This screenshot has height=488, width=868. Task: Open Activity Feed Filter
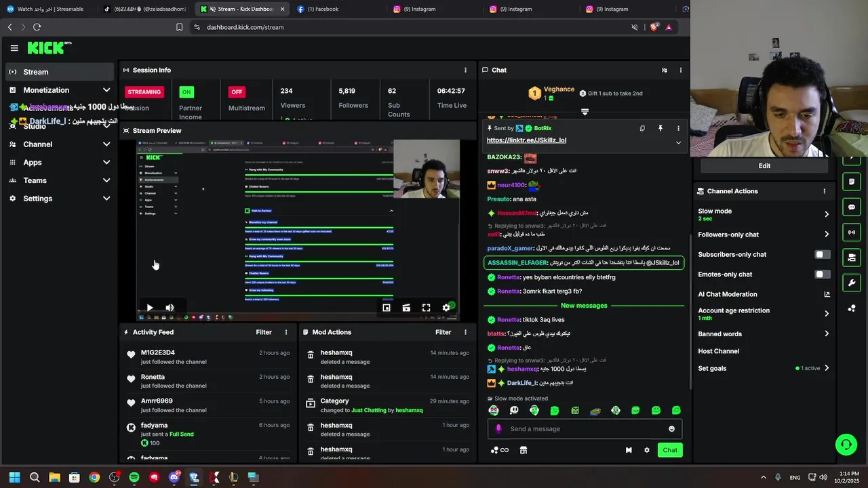click(264, 332)
